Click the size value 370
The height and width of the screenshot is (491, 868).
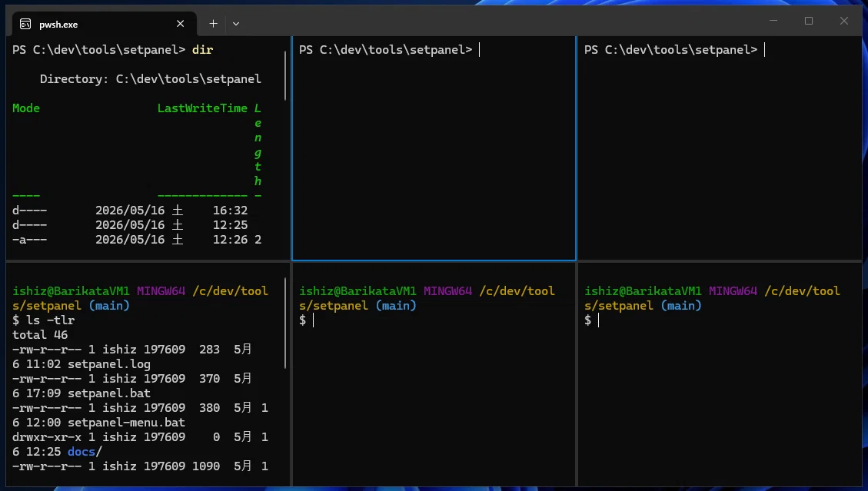click(x=209, y=379)
